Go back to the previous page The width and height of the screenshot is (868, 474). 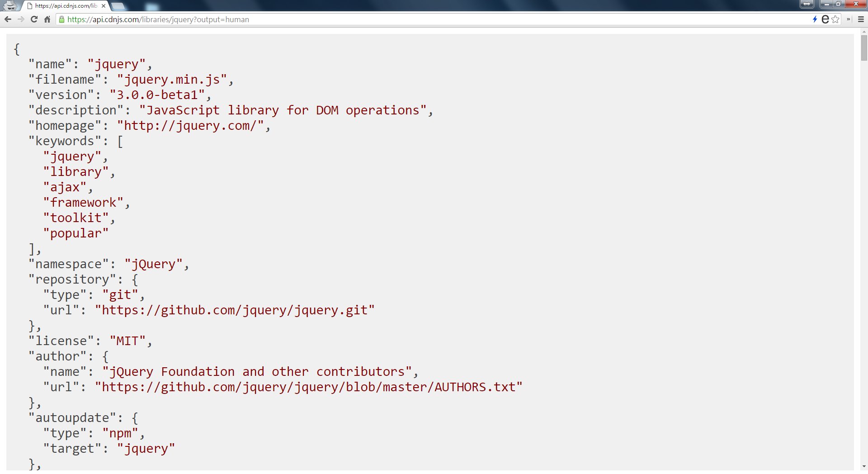coord(8,19)
